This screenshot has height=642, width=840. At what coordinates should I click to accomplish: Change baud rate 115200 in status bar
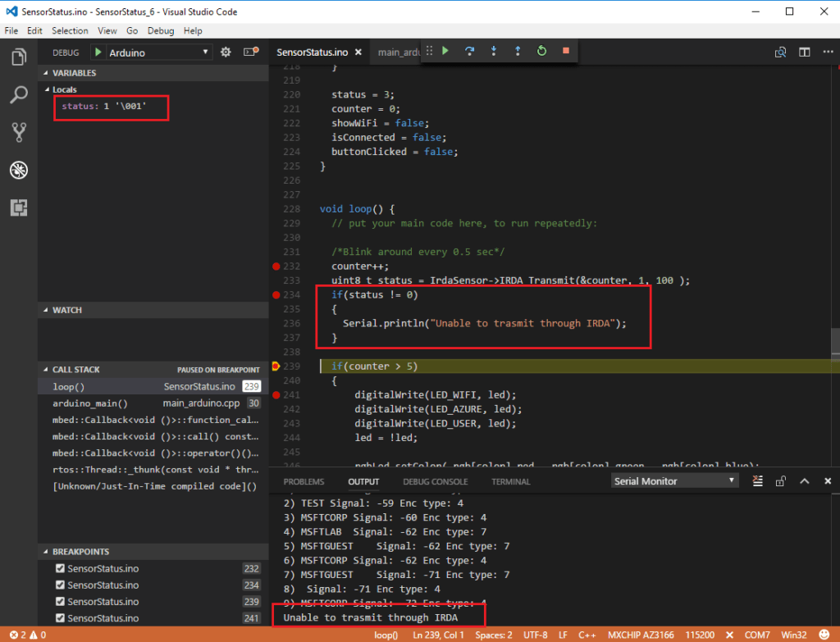[700, 635]
